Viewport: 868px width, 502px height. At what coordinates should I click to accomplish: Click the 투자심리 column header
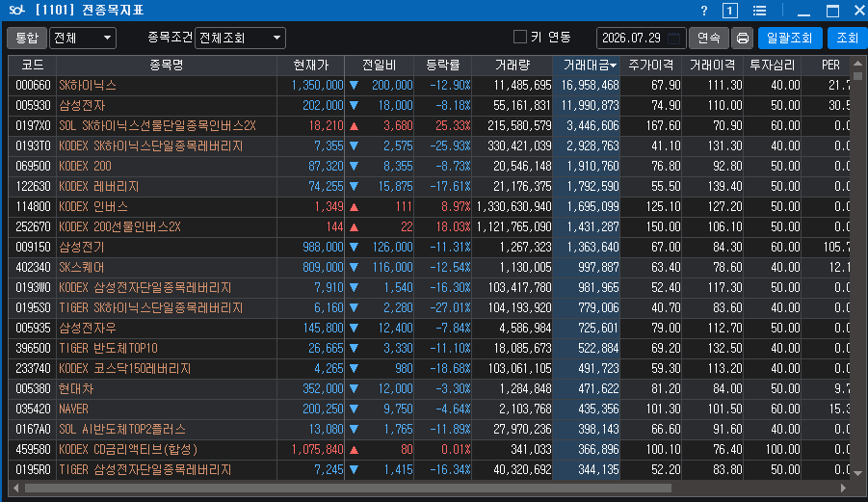click(x=773, y=66)
